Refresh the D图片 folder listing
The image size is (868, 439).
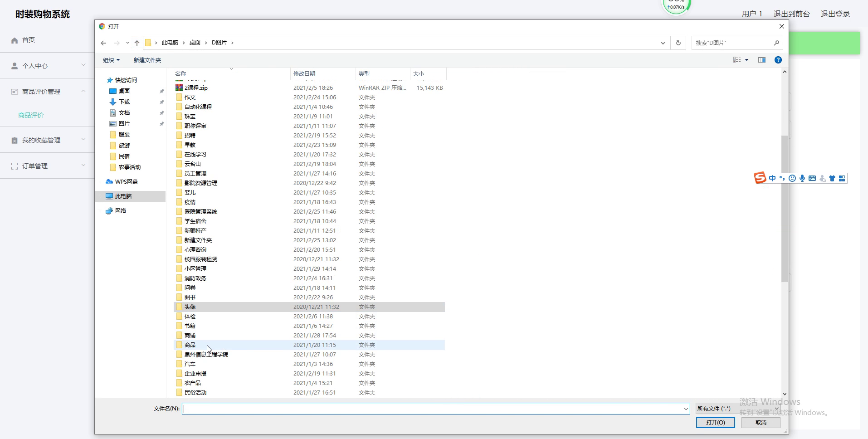(x=678, y=43)
